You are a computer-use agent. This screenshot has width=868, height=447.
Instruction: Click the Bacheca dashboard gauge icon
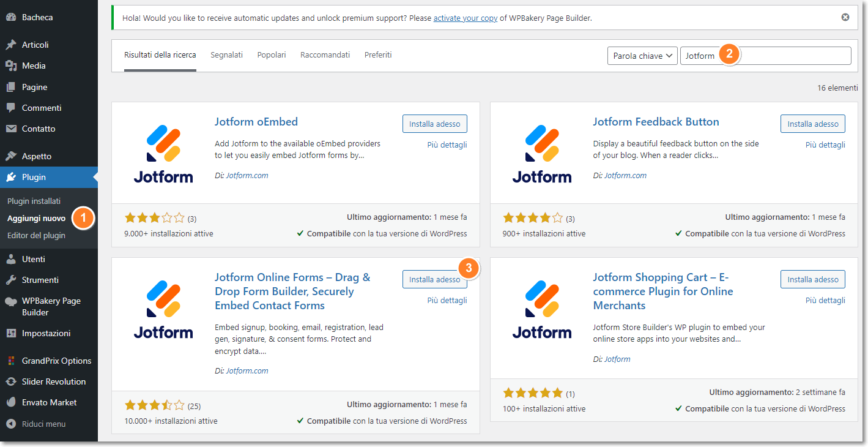[11, 17]
